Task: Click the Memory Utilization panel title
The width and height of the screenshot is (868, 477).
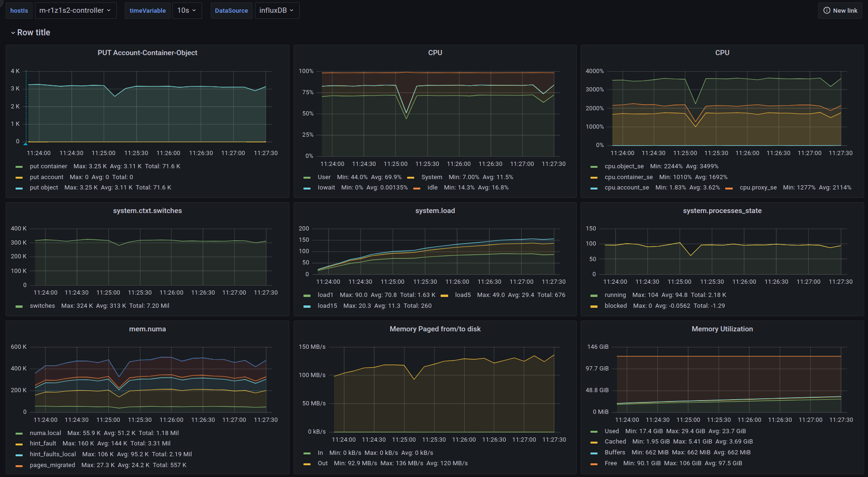Action: click(722, 329)
